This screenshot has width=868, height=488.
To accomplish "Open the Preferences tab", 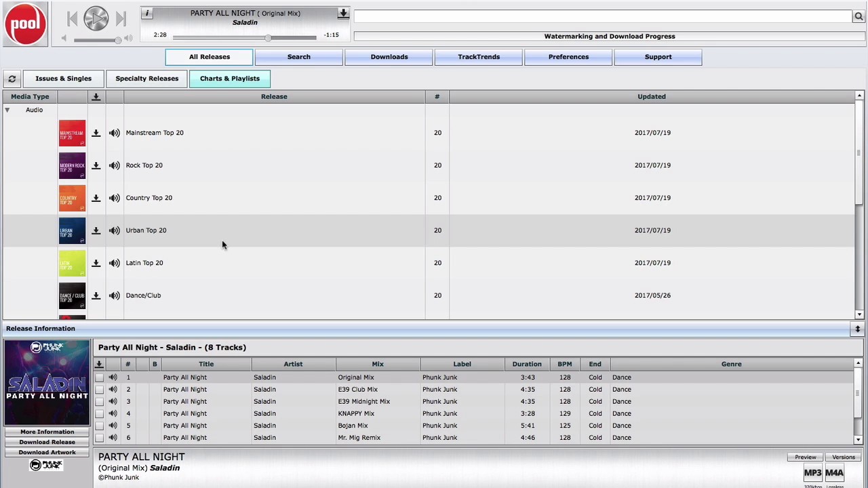I will click(x=568, y=57).
